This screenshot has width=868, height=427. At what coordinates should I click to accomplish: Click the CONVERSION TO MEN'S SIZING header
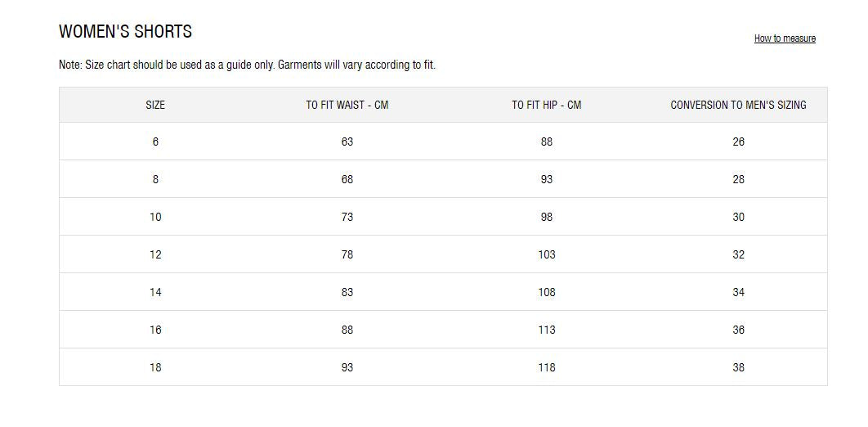tap(738, 105)
